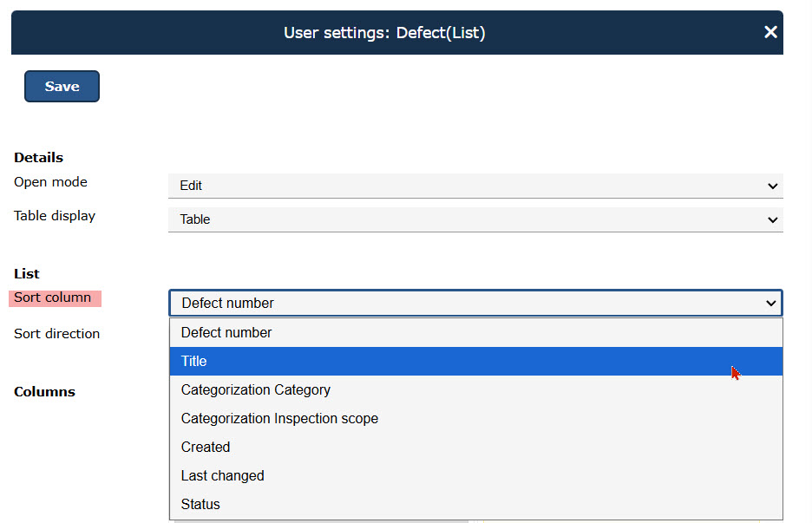The height and width of the screenshot is (523, 812).
Task: Select Categorization Inspection scope option
Action: [279, 418]
